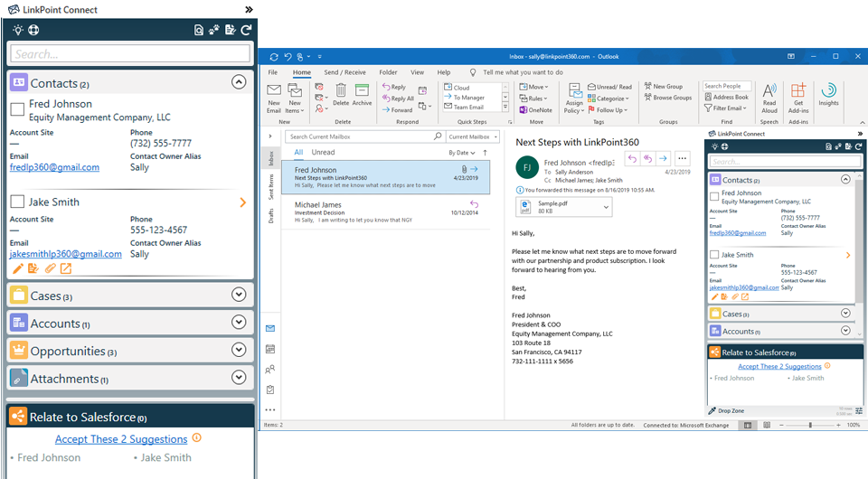The image size is (868, 479).
Task: Click jakesmithlp360@gmail.com link in large panel
Action: click(x=65, y=254)
